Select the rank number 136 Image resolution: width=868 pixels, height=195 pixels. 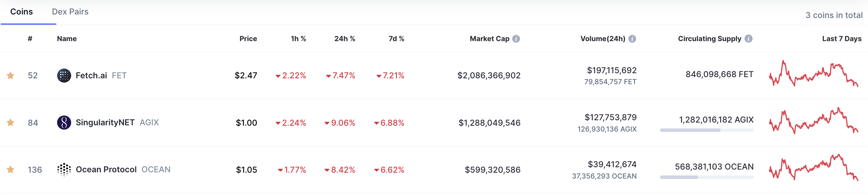pos(35,170)
